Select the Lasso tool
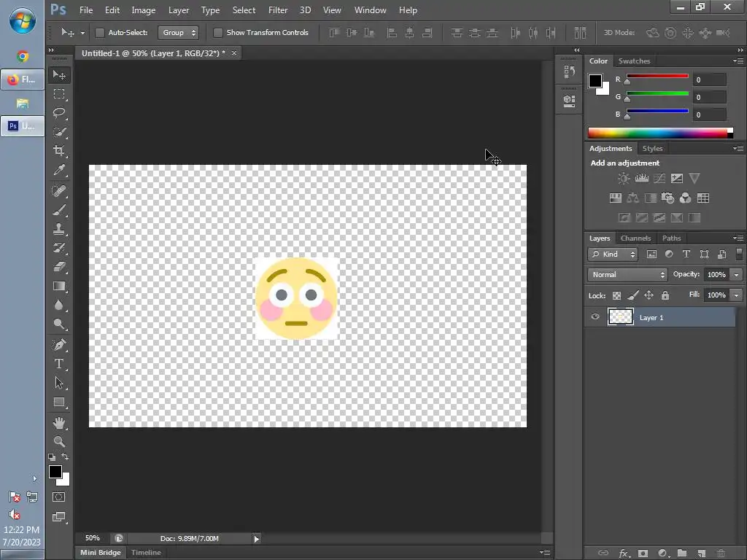Screen dimensions: 747x560 (59, 113)
